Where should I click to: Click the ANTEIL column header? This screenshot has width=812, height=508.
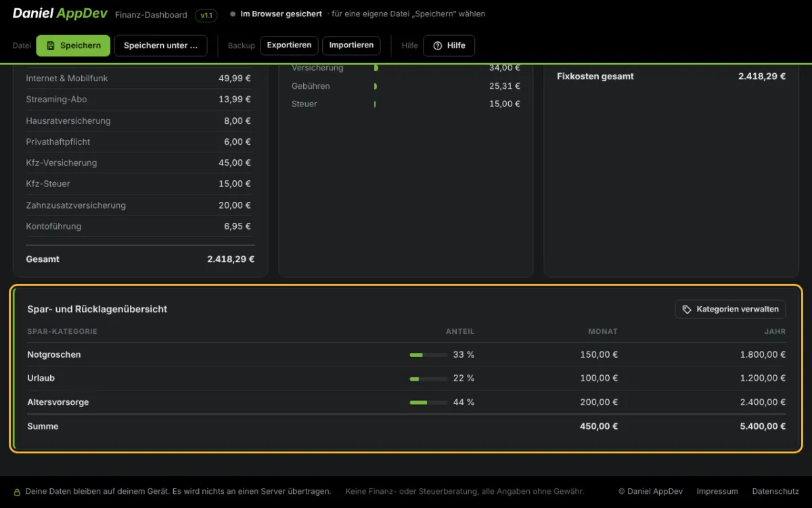(460, 331)
